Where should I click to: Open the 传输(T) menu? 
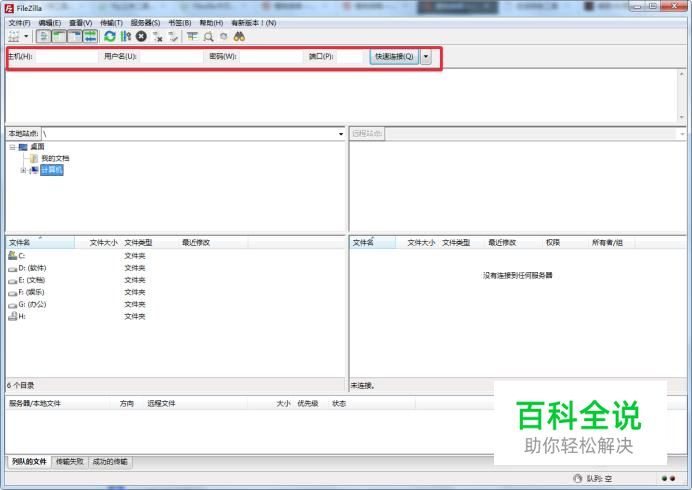[111, 23]
